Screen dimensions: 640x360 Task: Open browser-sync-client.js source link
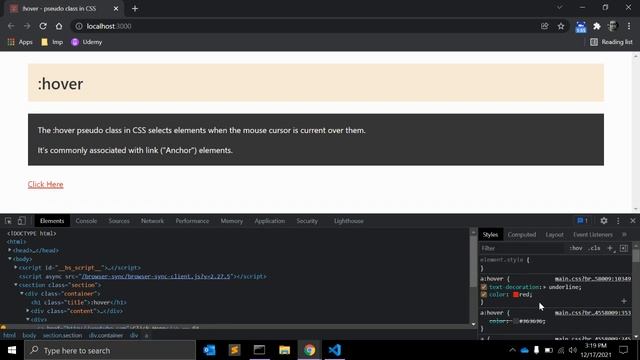(x=156, y=276)
